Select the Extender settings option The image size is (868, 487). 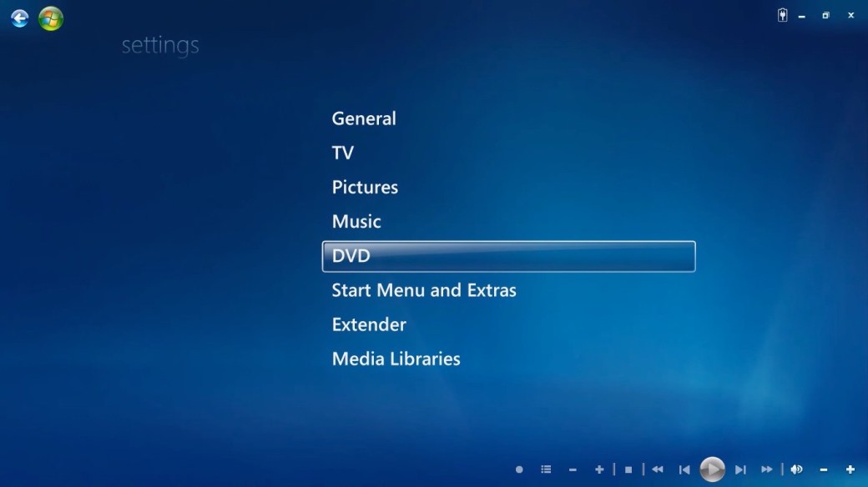pyautogui.click(x=369, y=324)
